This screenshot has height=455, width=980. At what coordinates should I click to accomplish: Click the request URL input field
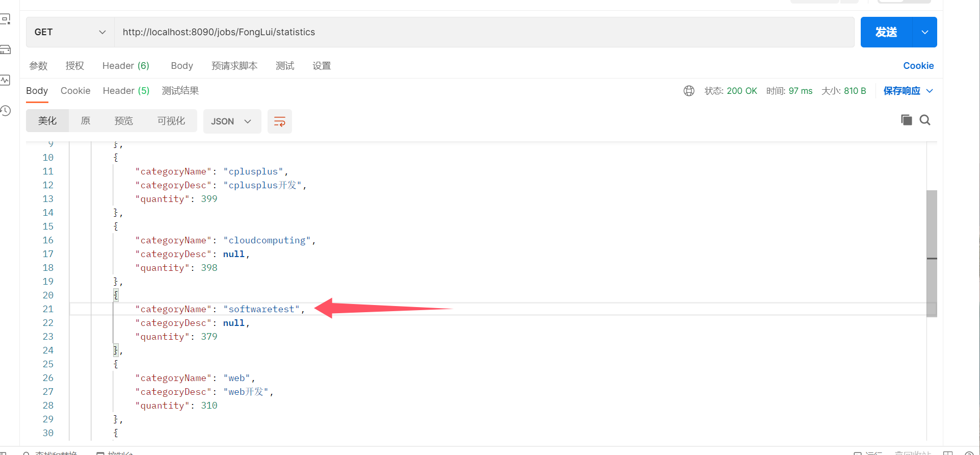click(484, 32)
